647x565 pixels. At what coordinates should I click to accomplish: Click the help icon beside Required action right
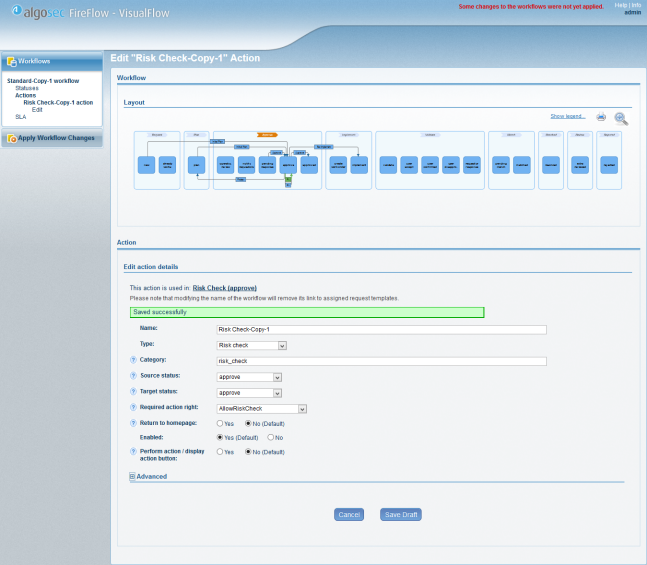pos(133,409)
